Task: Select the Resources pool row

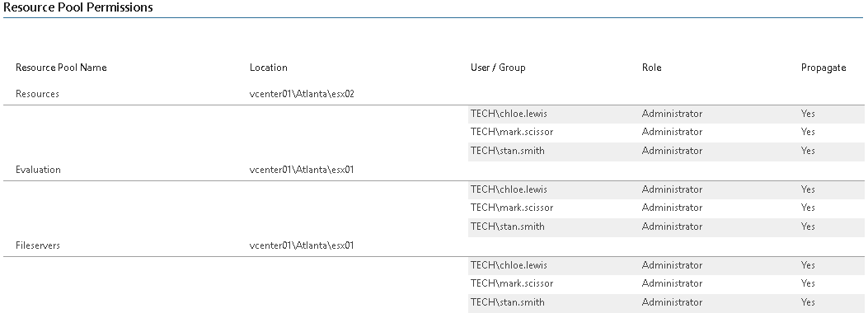Action: pyautogui.click(x=434, y=94)
